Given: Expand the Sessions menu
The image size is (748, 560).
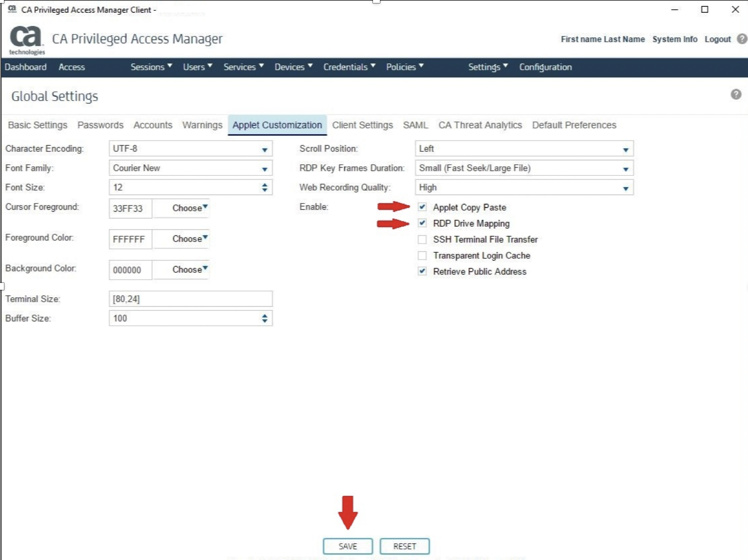Looking at the screenshot, I should tap(151, 67).
